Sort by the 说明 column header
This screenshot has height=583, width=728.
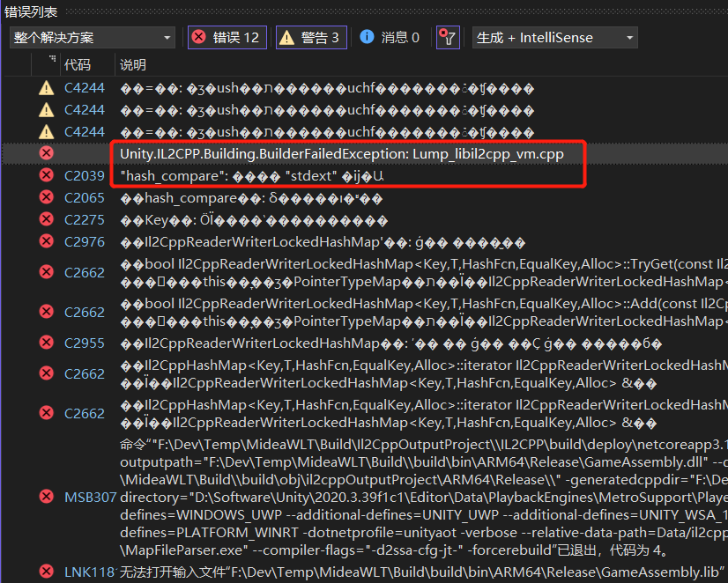click(133, 65)
